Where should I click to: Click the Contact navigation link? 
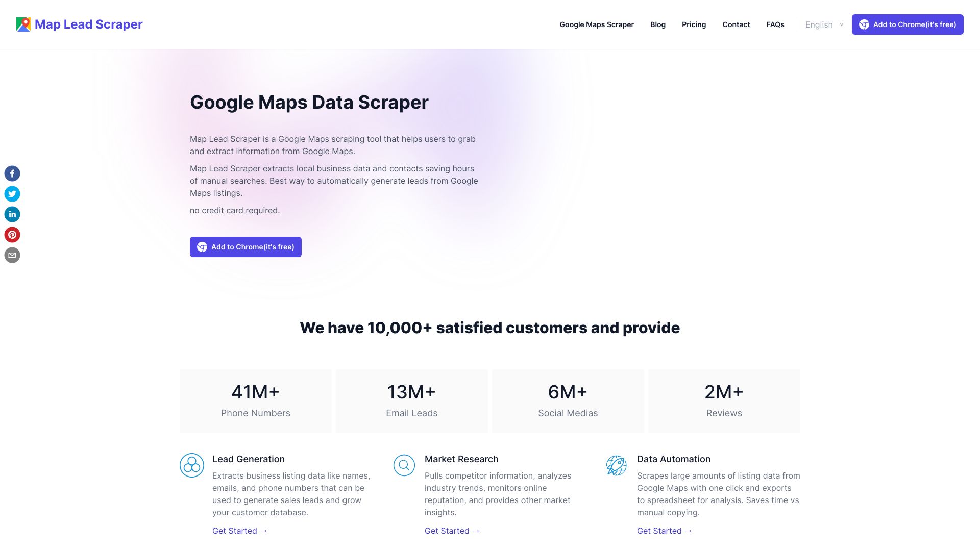(737, 24)
